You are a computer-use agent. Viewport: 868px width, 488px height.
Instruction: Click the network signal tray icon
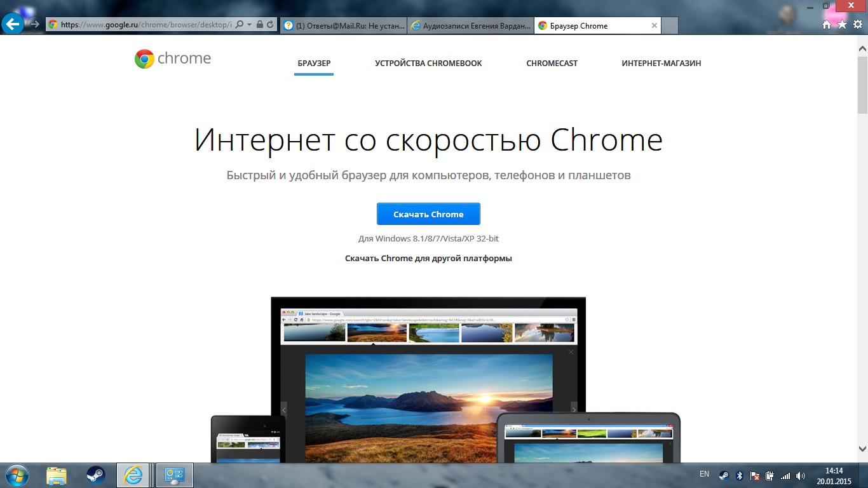[x=785, y=475]
